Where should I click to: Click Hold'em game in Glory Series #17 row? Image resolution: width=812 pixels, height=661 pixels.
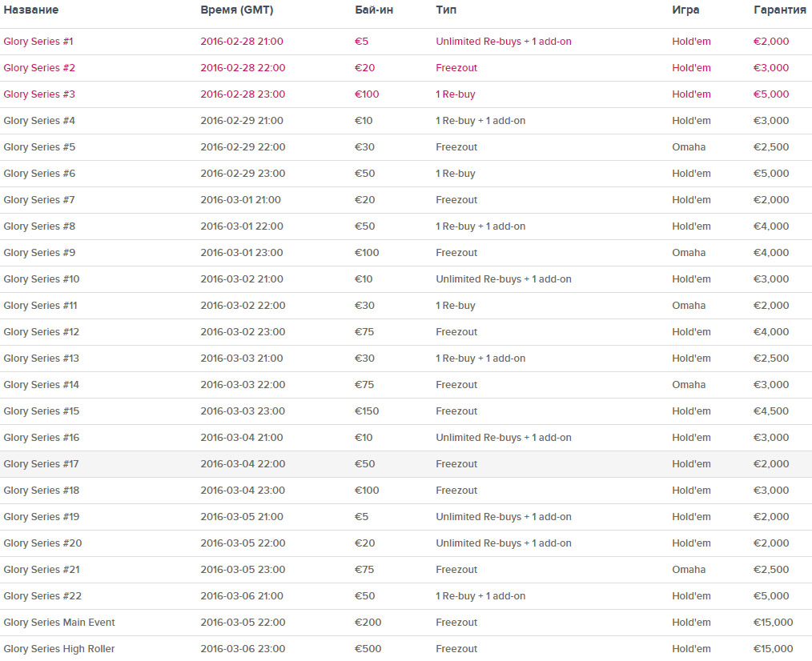coord(691,464)
